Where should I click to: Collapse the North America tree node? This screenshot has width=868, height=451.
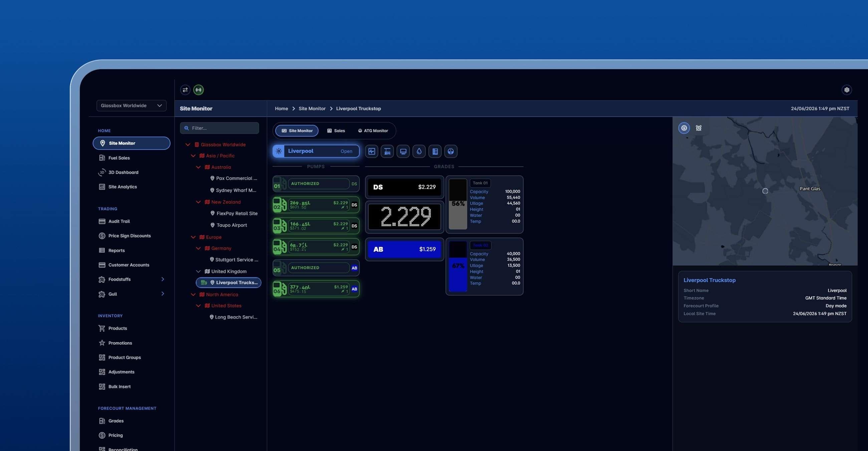tap(193, 295)
